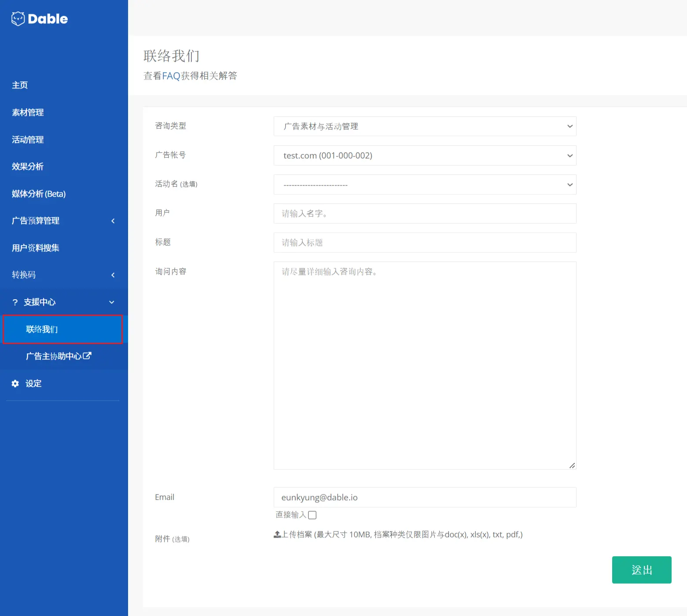Click the 咨询类型 label

[x=171, y=126]
